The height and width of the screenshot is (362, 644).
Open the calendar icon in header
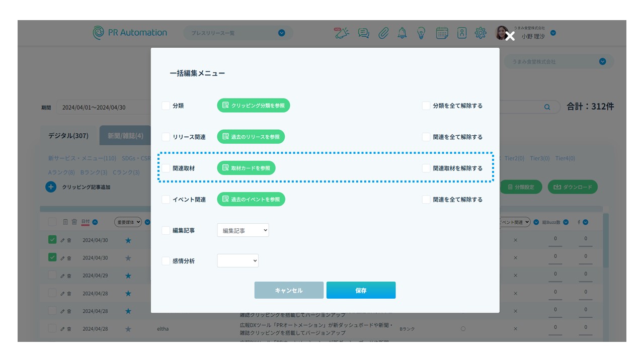[442, 33]
